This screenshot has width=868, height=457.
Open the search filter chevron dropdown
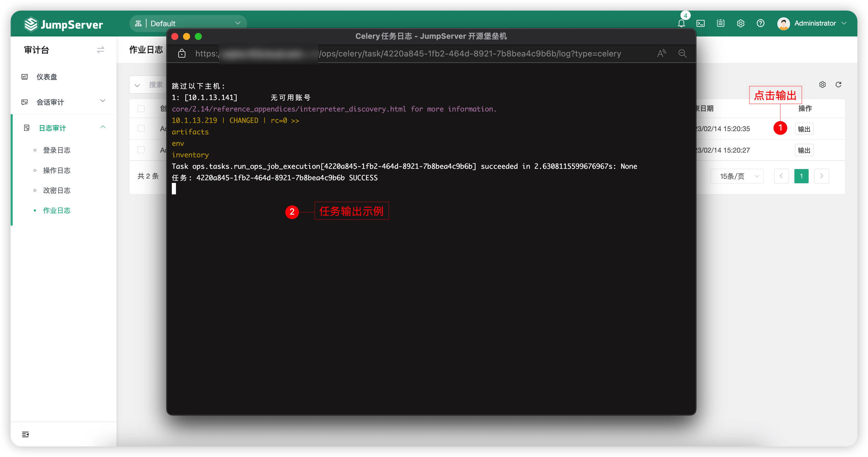tap(137, 85)
